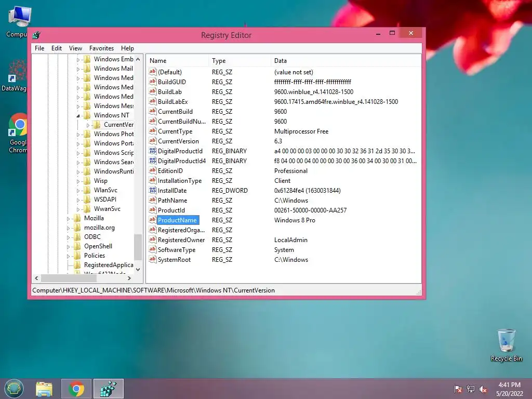Screen dimensions: 532x399
Task: Expand the WlanSvc tree node
Action: pyautogui.click(x=78, y=191)
